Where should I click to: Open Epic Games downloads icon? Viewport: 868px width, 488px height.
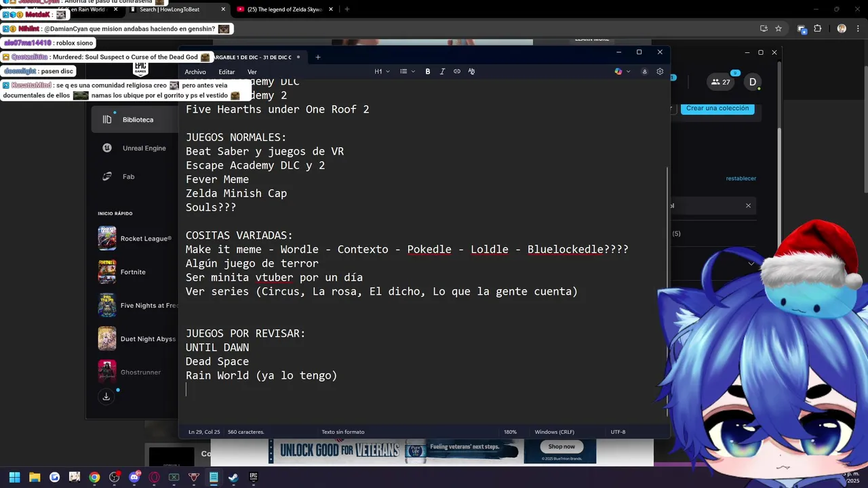(106, 396)
